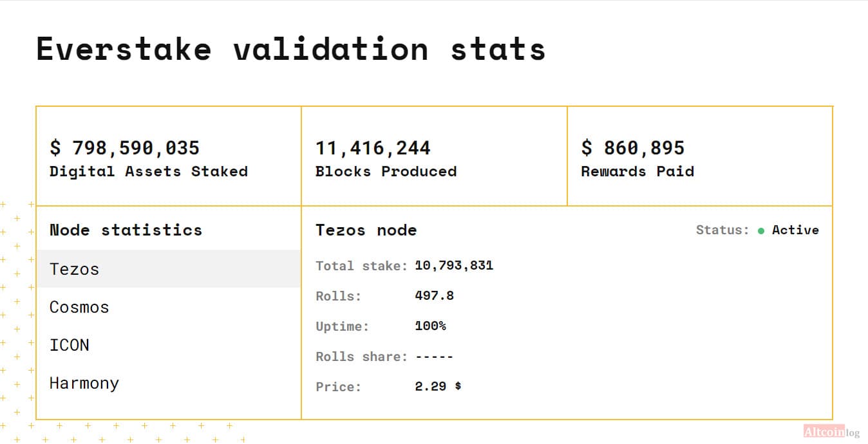Click the price value 2.29 $
The image size is (868, 444).
tap(439, 386)
